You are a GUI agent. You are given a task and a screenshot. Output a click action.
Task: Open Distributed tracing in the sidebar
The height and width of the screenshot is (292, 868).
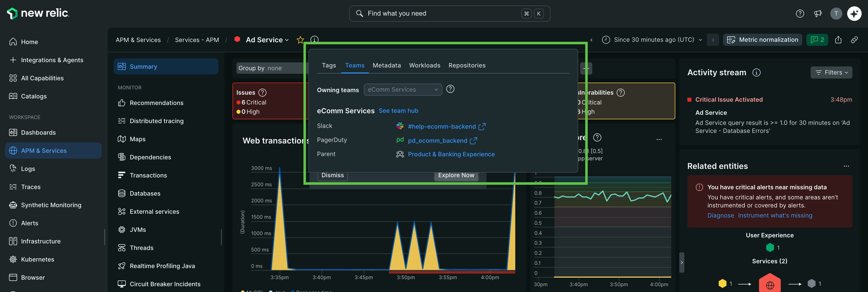click(157, 121)
